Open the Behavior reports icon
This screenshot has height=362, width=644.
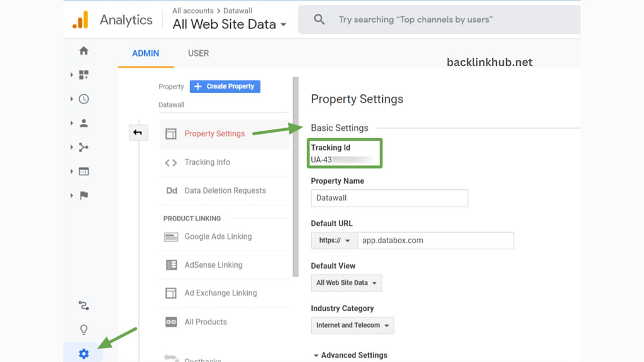pos(83,171)
